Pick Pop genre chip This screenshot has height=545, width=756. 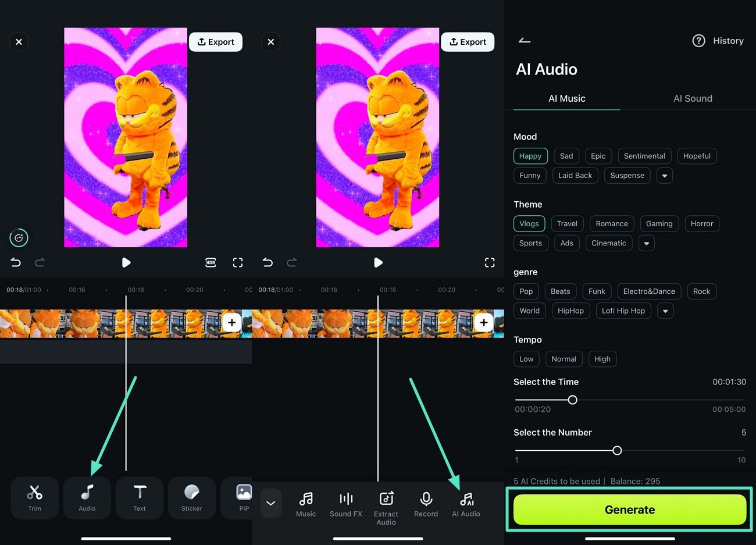pos(526,291)
